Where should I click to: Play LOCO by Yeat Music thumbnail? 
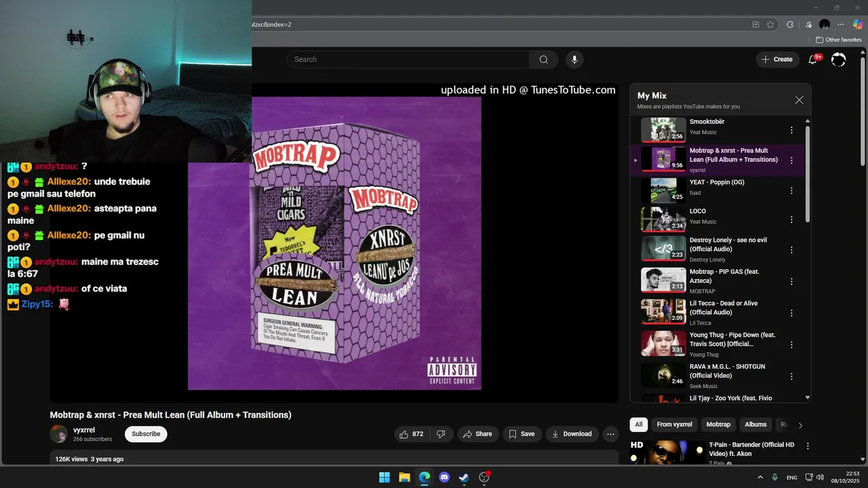point(664,219)
